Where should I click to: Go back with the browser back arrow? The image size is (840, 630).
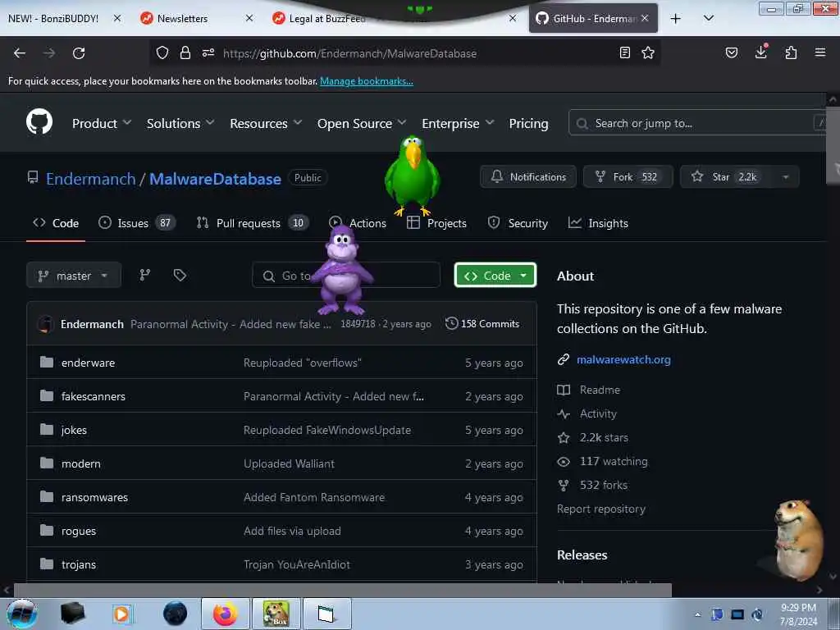(20, 53)
